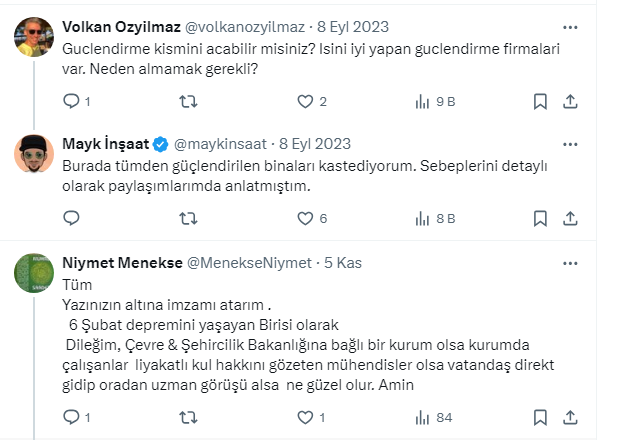Click Niymet Menekse's profile avatar

pos(34,273)
